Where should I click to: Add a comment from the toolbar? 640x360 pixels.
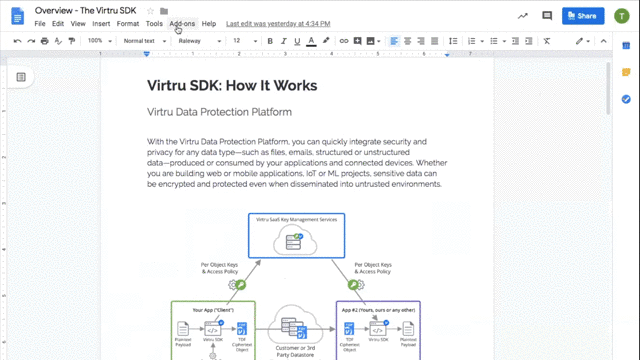pos(358,41)
